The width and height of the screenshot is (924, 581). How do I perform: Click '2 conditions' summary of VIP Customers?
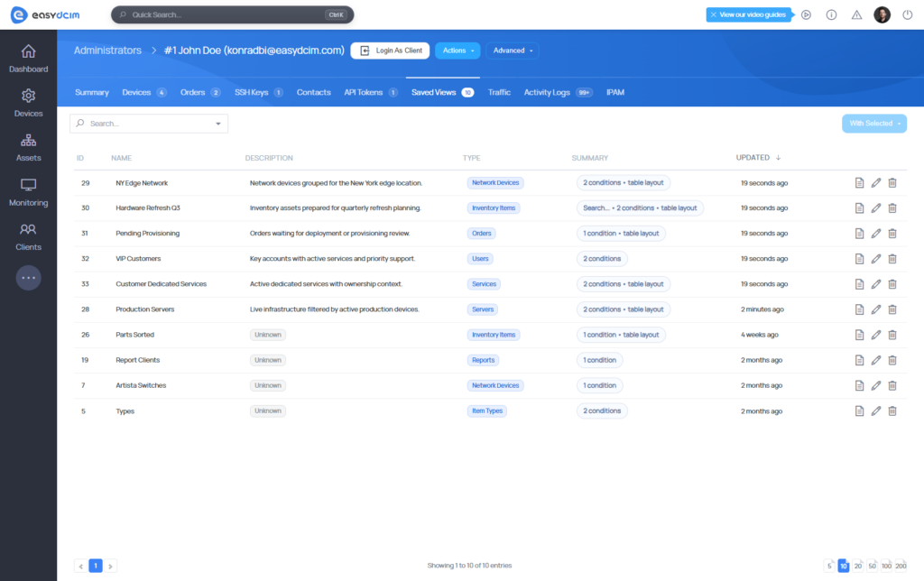pos(602,259)
